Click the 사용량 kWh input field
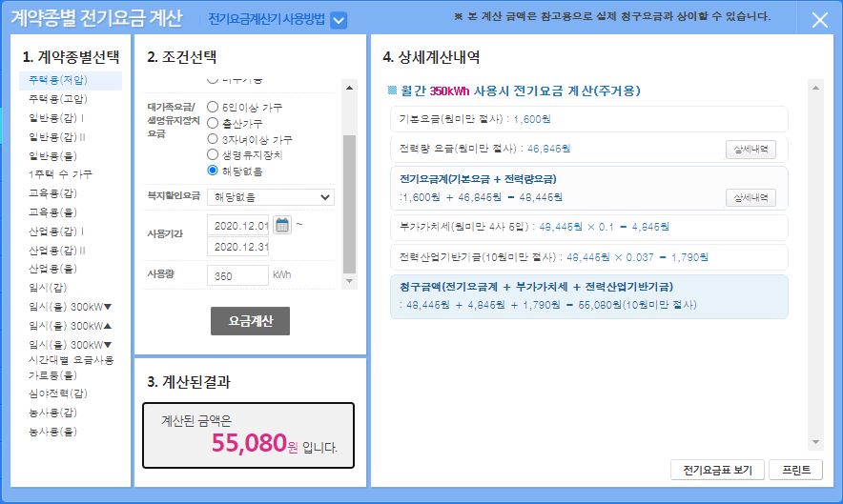This screenshot has height=504, width=843. (x=237, y=275)
